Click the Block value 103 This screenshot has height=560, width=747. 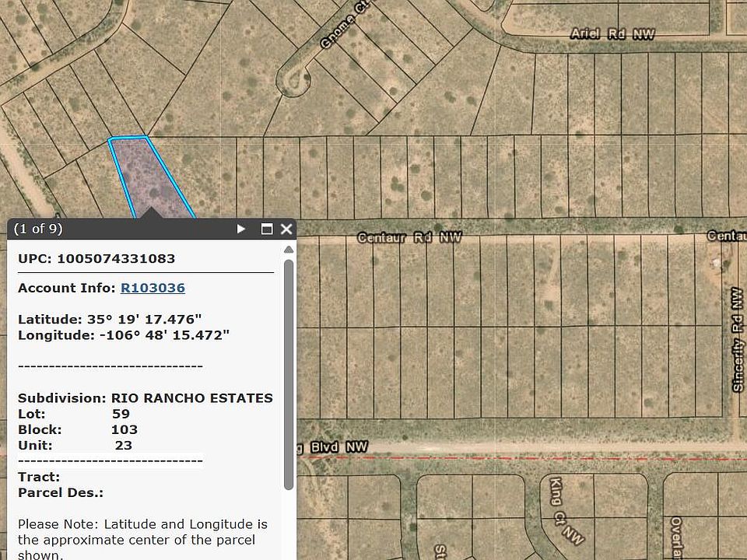[x=124, y=429]
